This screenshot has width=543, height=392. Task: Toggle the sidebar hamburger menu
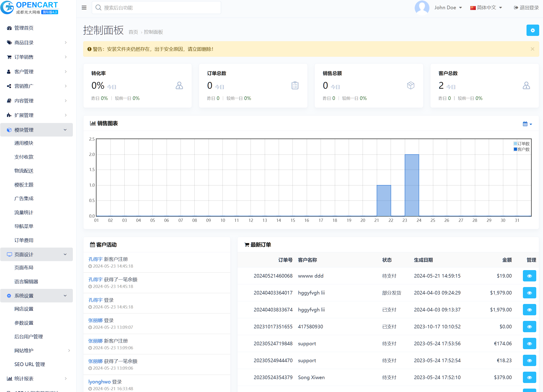click(x=84, y=8)
